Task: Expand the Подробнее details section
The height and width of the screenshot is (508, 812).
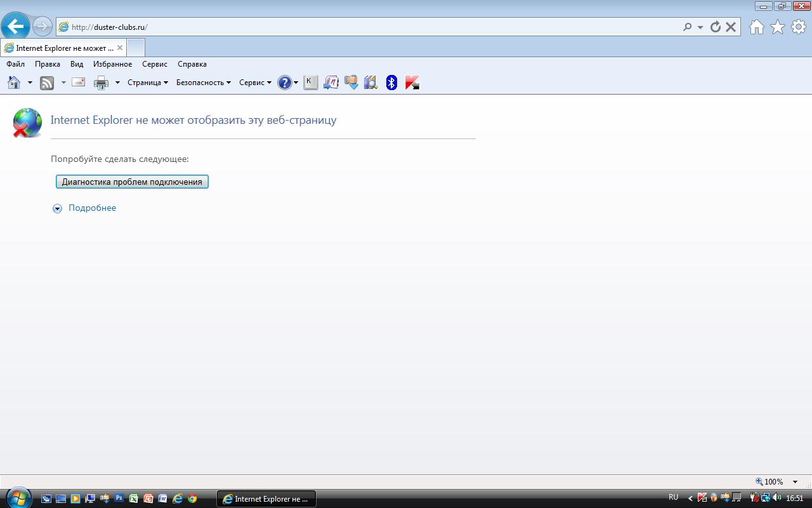Action: coord(92,208)
